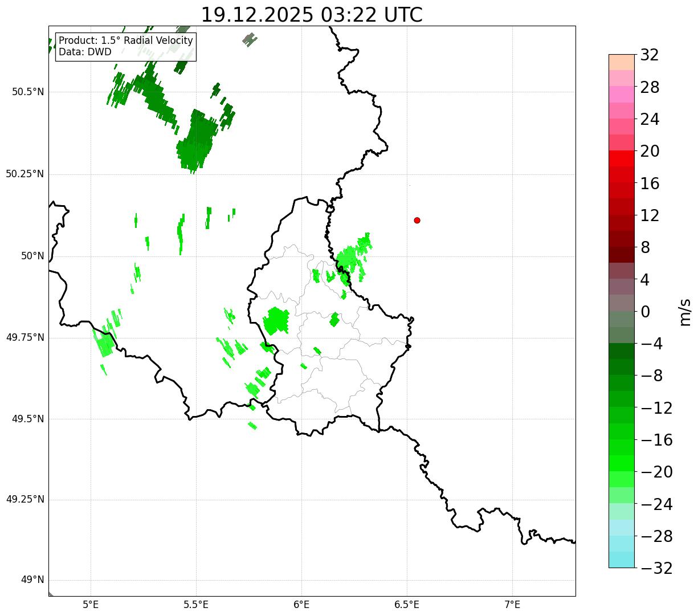The width and height of the screenshot is (698, 616).
Task: Click the colorbar 'm/s' unit label
Action: pyautogui.click(x=684, y=312)
